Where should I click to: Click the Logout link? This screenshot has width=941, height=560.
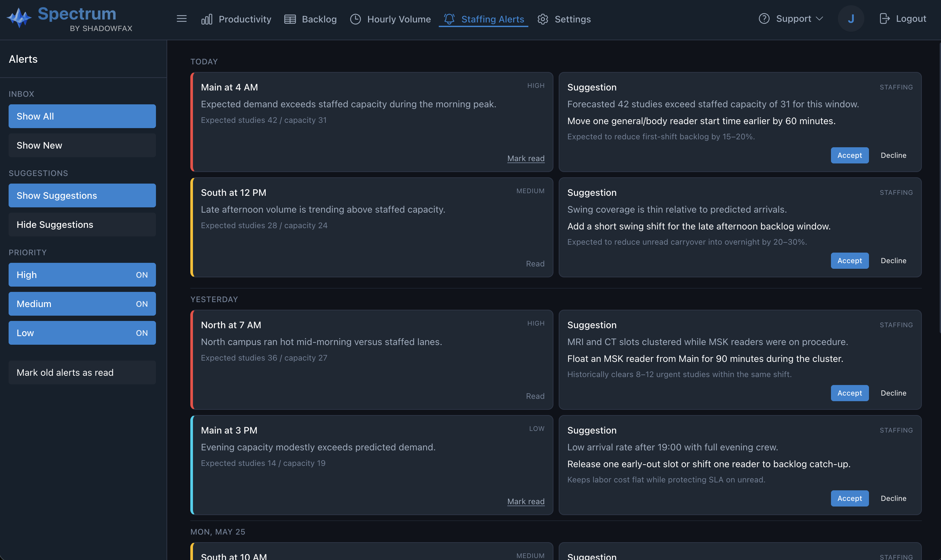903,18
